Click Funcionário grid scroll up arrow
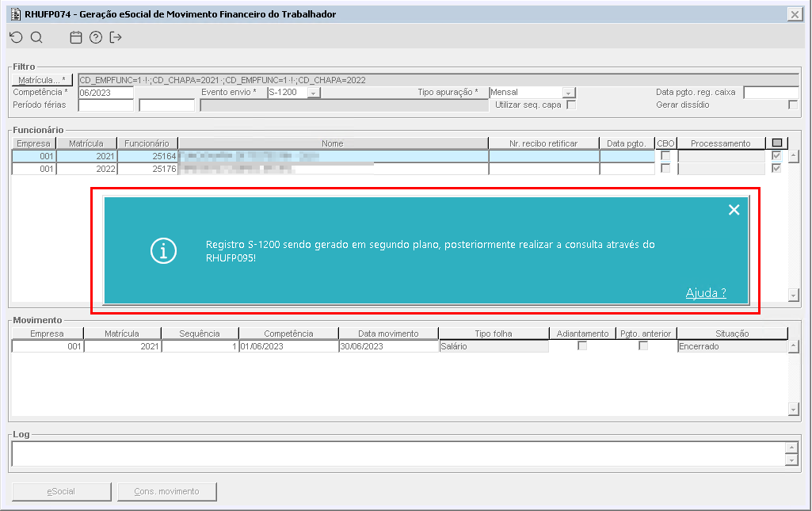 793,156
